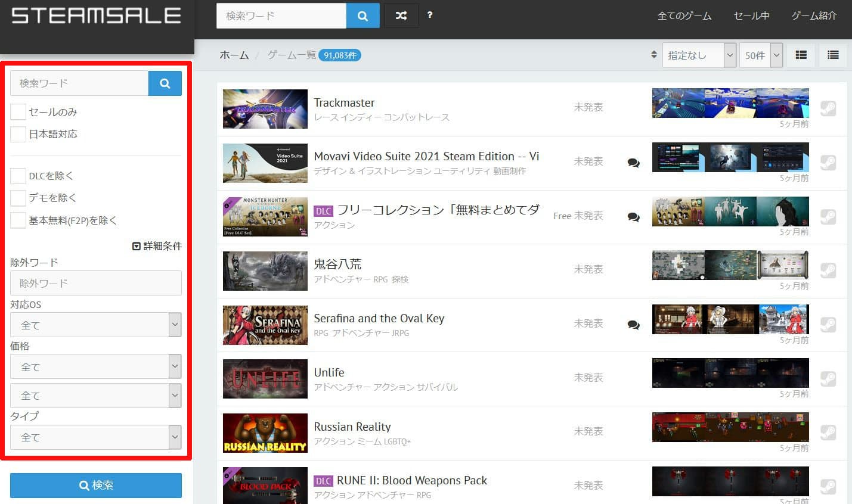This screenshot has height=504, width=852.
Task: Open the 全てのゲーム menu
Action: tap(684, 15)
